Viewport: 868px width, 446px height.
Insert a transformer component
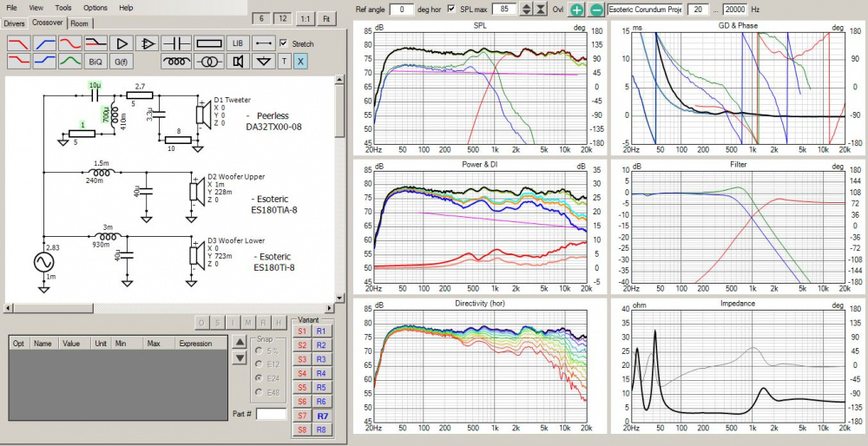click(x=209, y=62)
